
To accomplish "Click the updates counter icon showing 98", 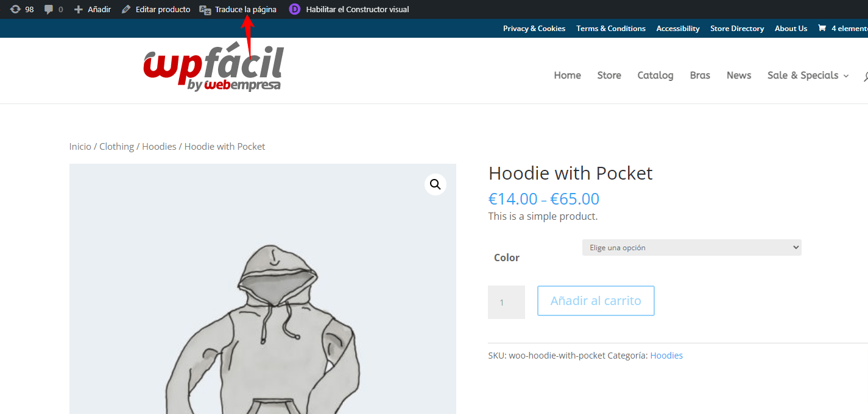I will (15, 9).
